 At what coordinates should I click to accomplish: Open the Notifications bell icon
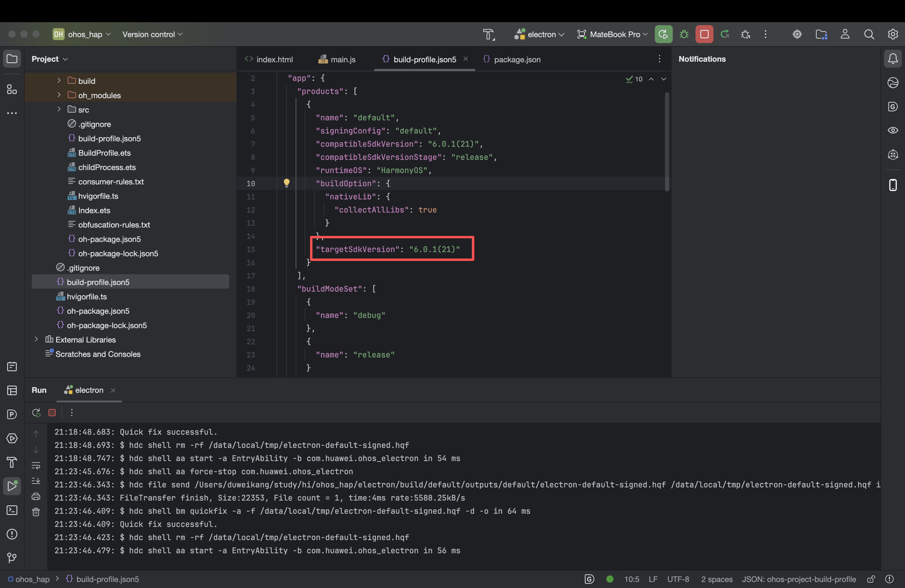point(893,59)
